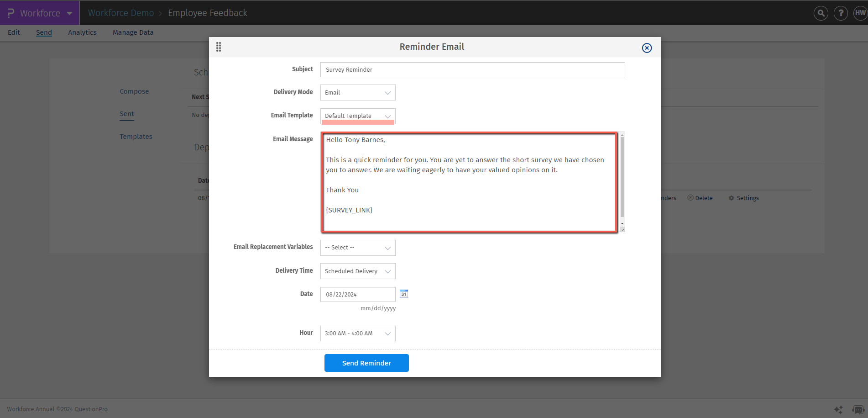The width and height of the screenshot is (868, 418).
Task: Click the Send Reminder button
Action: 366,363
